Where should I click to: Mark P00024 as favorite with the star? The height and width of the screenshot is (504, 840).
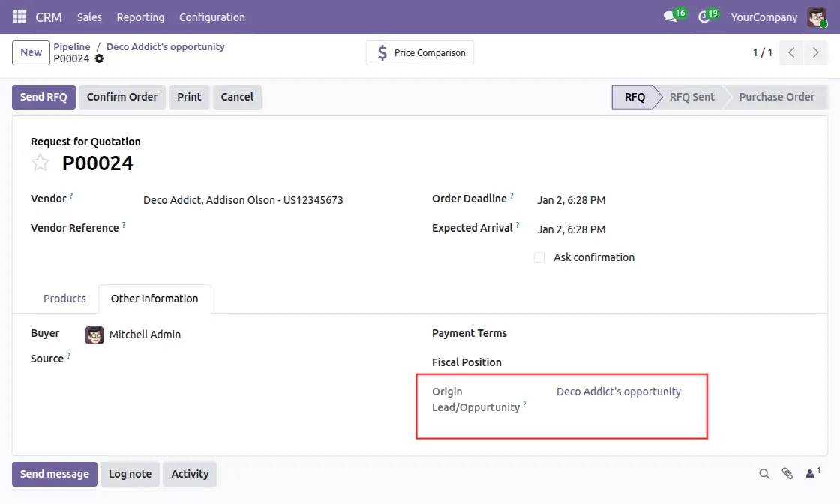coord(40,163)
